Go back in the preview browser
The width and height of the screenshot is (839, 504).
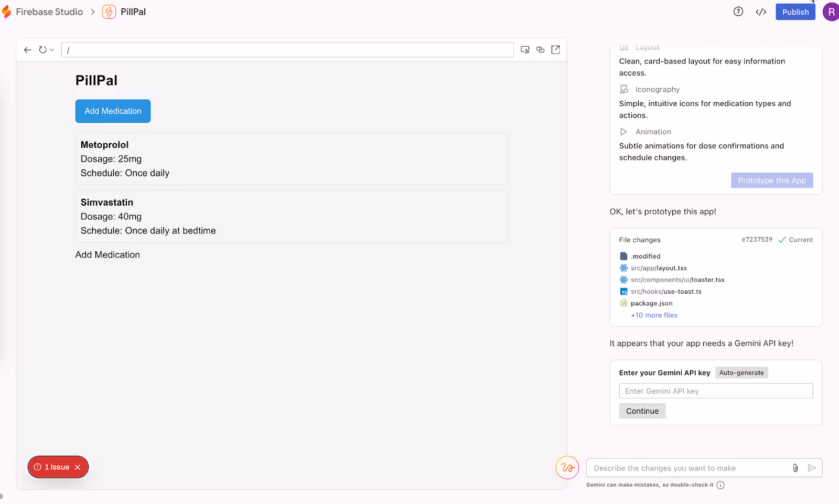(27, 50)
